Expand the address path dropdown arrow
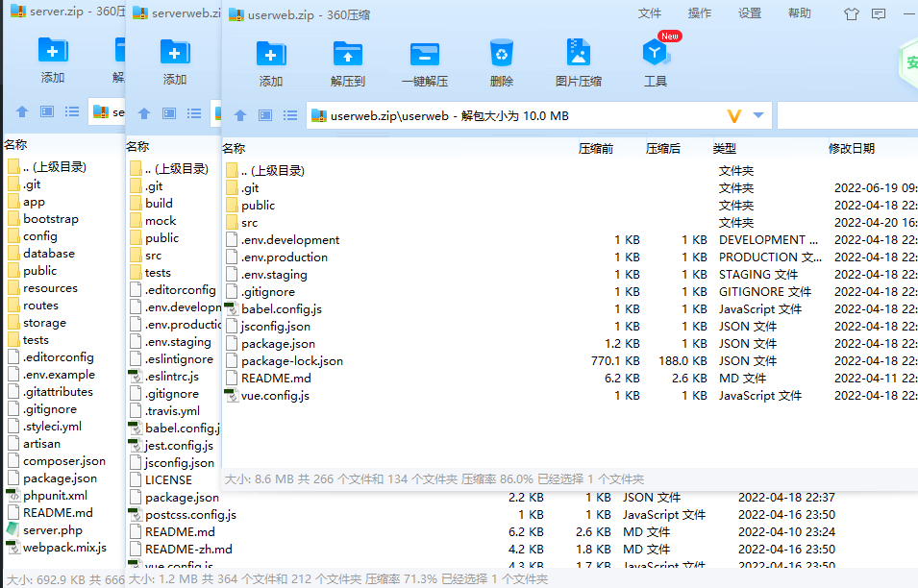 coord(758,115)
